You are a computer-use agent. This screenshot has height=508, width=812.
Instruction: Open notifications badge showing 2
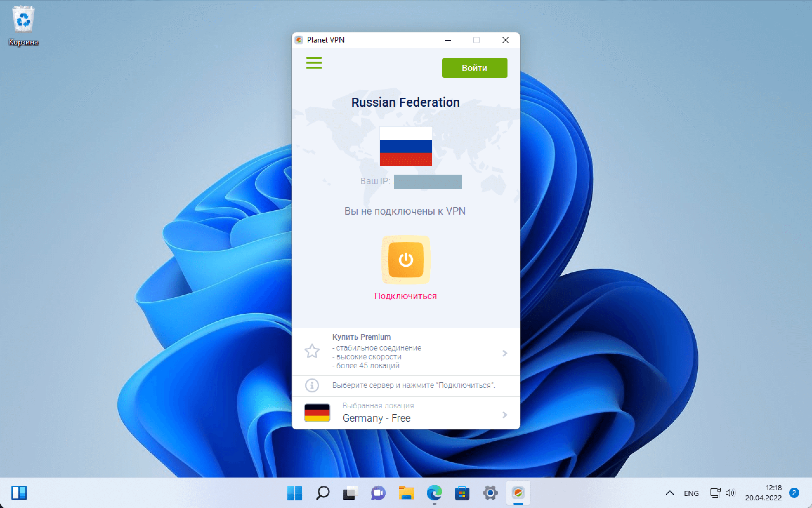(x=794, y=493)
